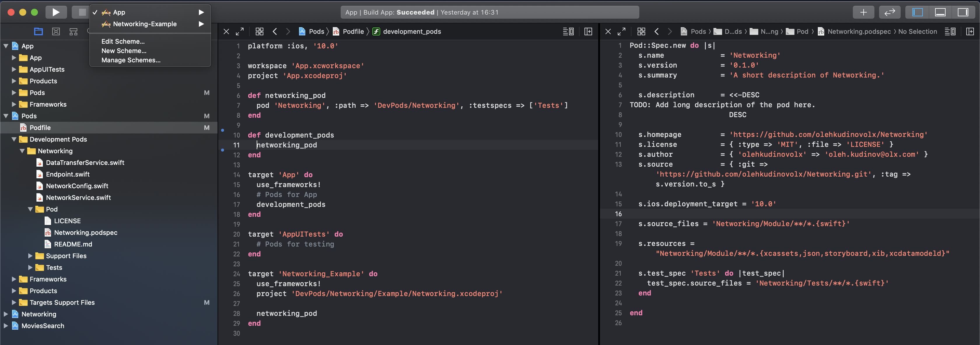
Task: Open the symbol navigator icon
Action: pos(73,31)
